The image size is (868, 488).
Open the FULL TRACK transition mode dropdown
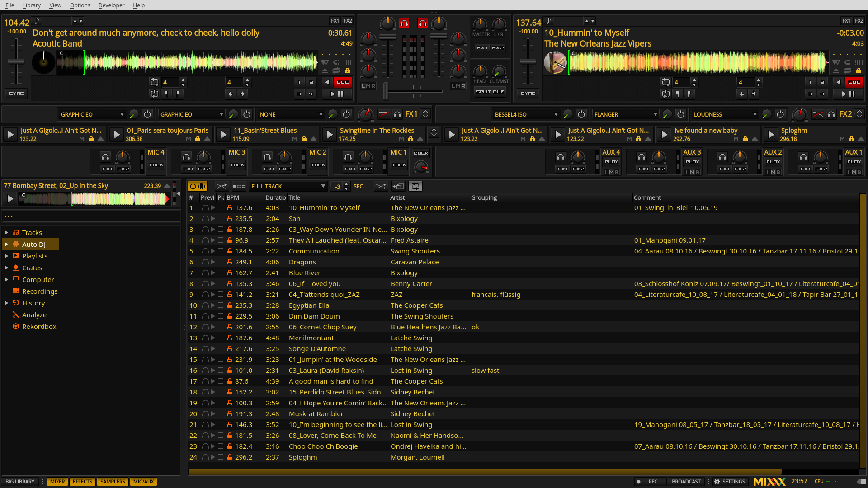click(x=288, y=186)
